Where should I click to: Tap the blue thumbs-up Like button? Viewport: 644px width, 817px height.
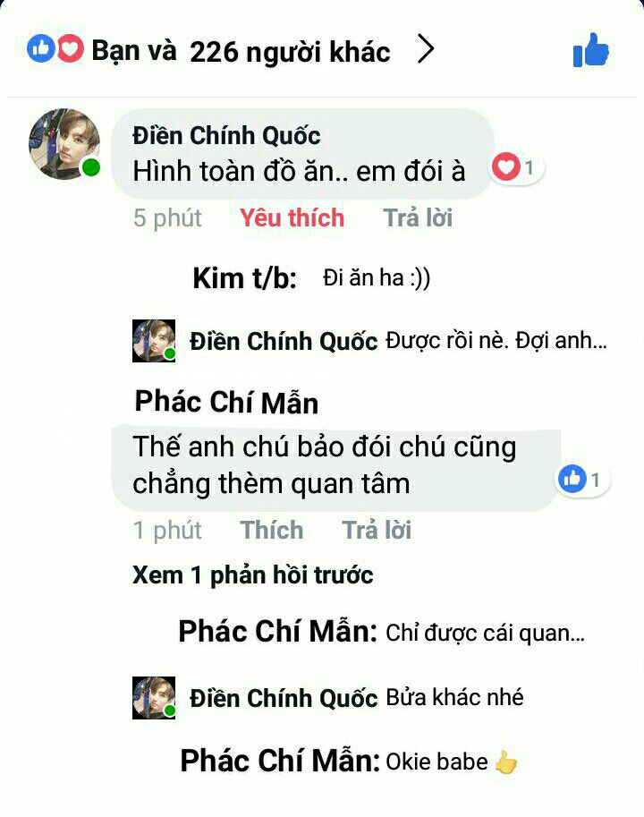[591, 50]
